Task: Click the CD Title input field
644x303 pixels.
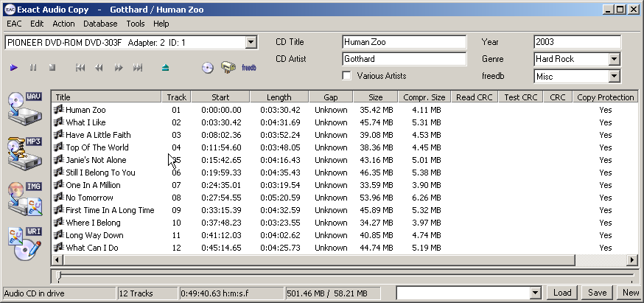Action: point(404,42)
